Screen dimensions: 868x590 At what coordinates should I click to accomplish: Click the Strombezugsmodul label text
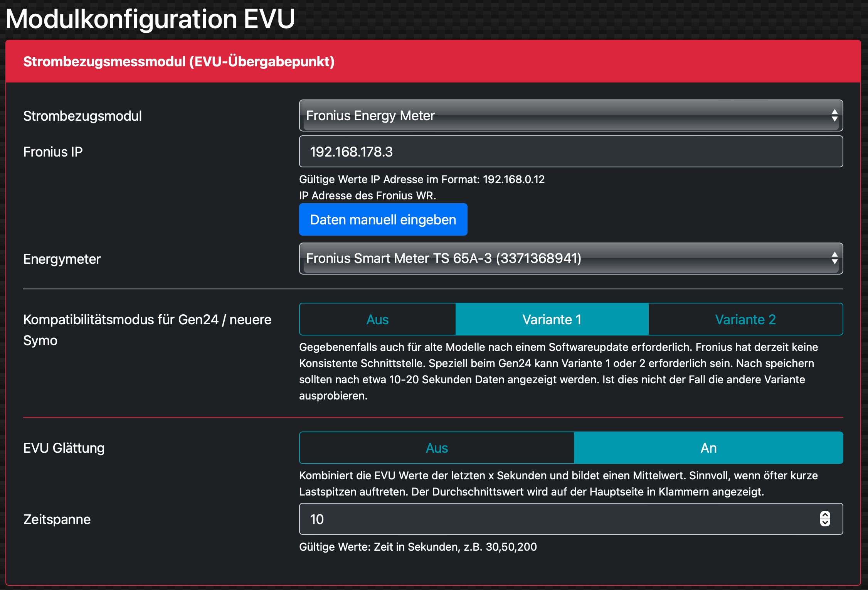pos(82,116)
